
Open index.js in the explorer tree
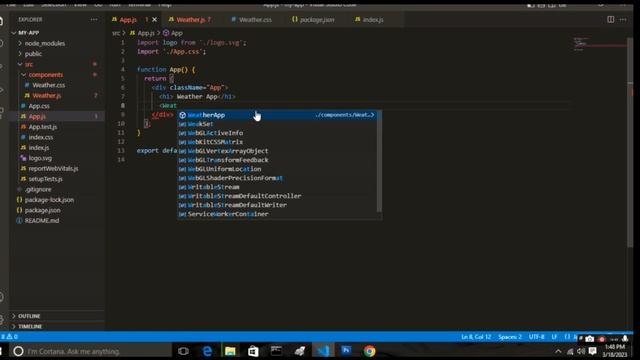coord(39,148)
